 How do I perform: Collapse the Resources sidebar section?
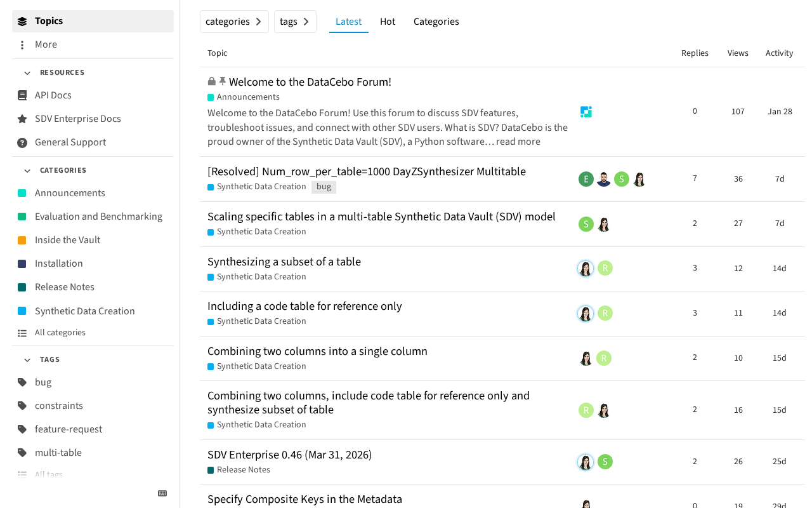point(27,73)
